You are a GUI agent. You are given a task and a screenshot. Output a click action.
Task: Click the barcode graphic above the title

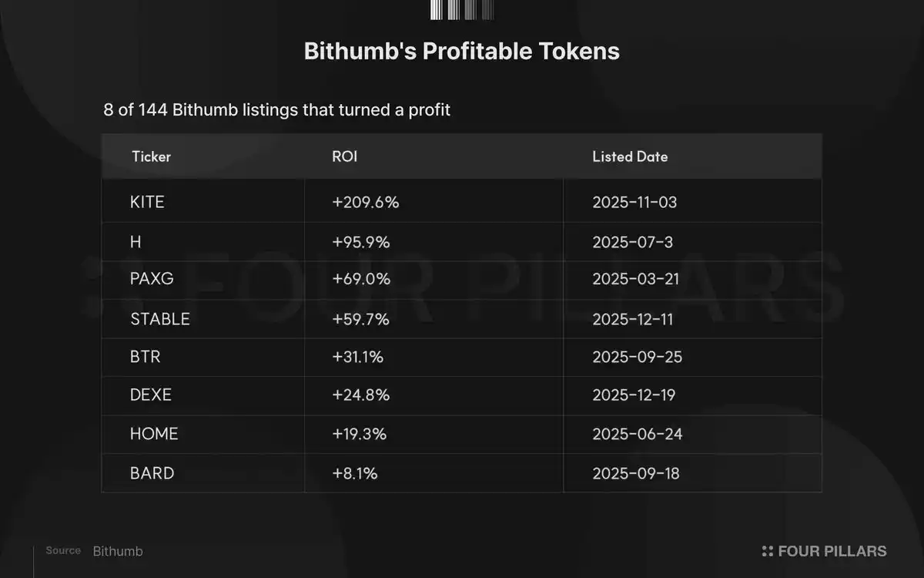(x=461, y=9)
